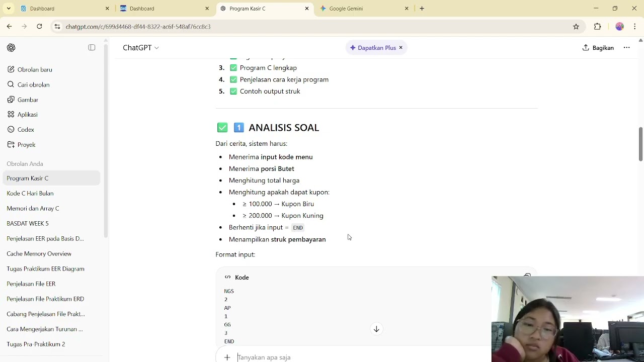Collapse the sidebar with the panel icon
This screenshot has height=362, width=644.
[92, 47]
